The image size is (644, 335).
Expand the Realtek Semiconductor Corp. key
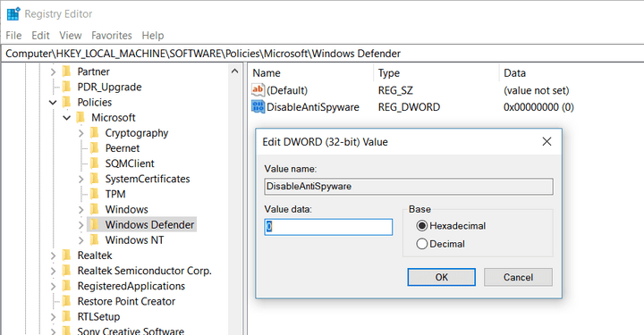(53, 271)
